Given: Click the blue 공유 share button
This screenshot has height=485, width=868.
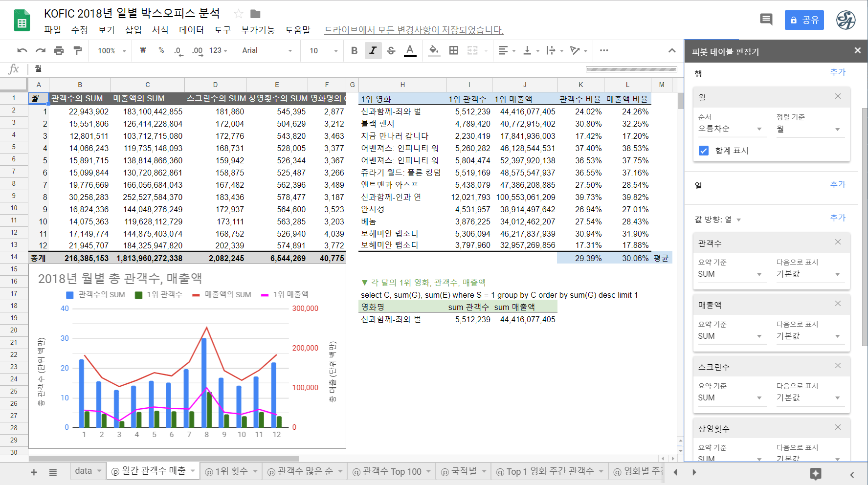Looking at the screenshot, I should 804,20.
